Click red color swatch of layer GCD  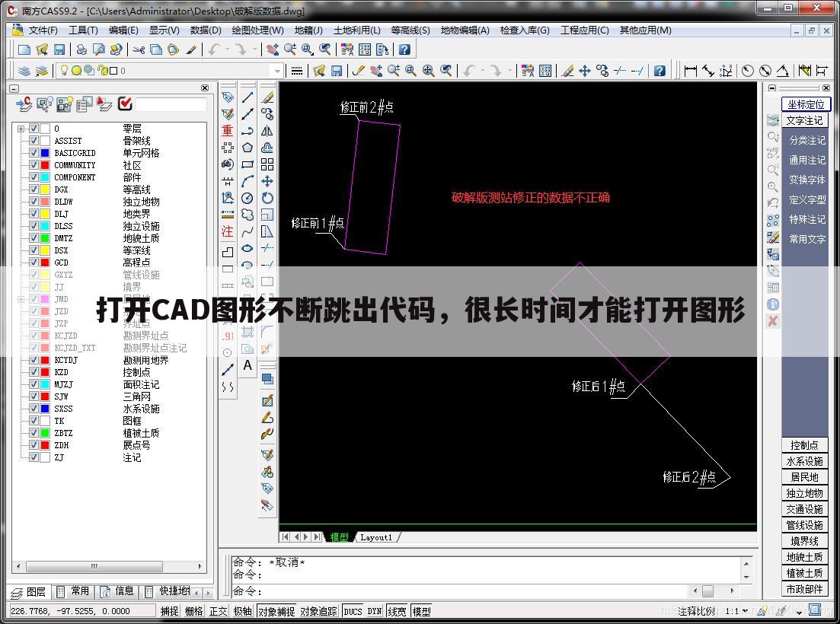point(45,263)
